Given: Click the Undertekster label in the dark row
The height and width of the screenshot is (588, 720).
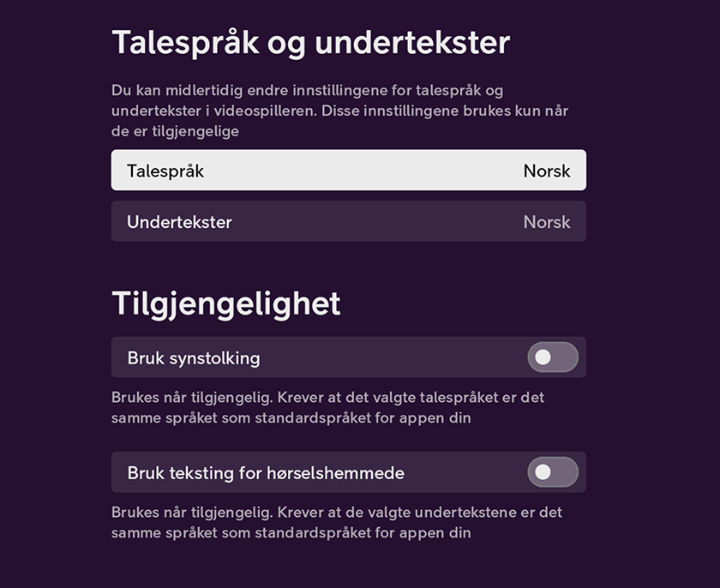Looking at the screenshot, I should (x=179, y=222).
